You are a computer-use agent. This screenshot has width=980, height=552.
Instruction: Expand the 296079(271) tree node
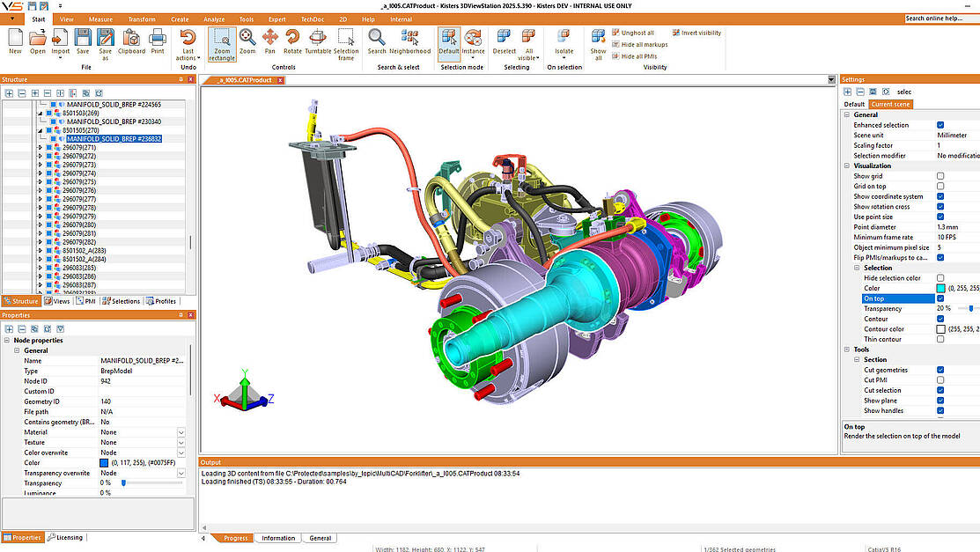[x=40, y=148]
